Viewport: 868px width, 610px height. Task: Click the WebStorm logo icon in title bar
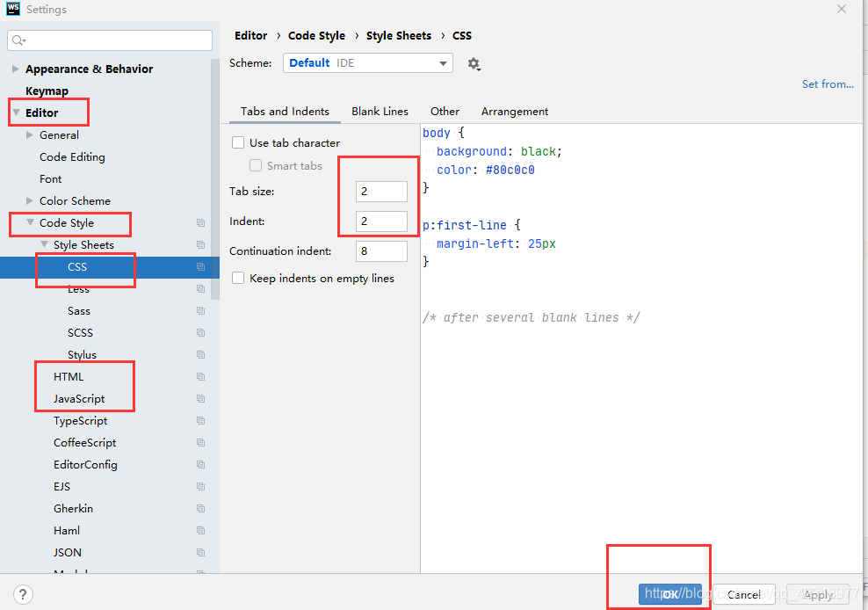click(x=13, y=9)
